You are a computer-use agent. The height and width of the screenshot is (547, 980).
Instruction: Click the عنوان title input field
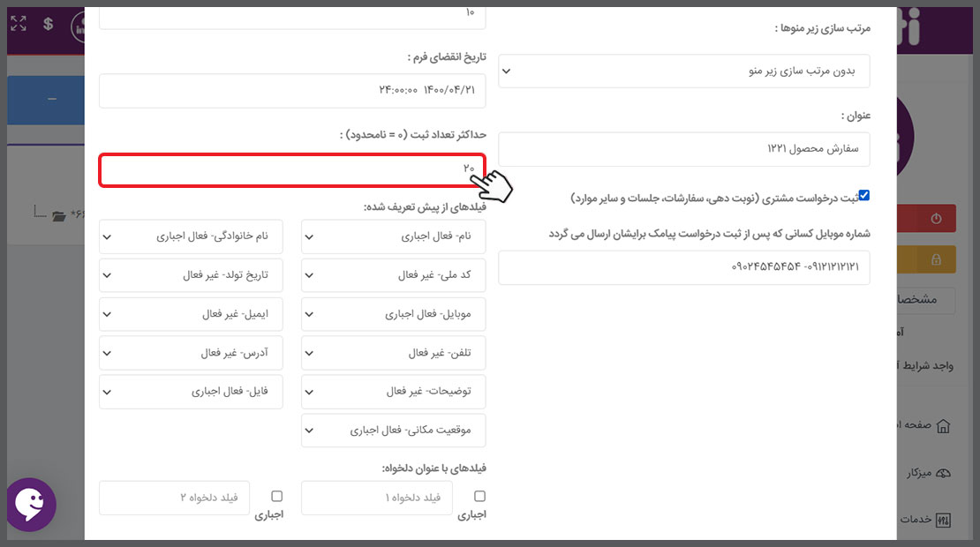[x=683, y=149]
